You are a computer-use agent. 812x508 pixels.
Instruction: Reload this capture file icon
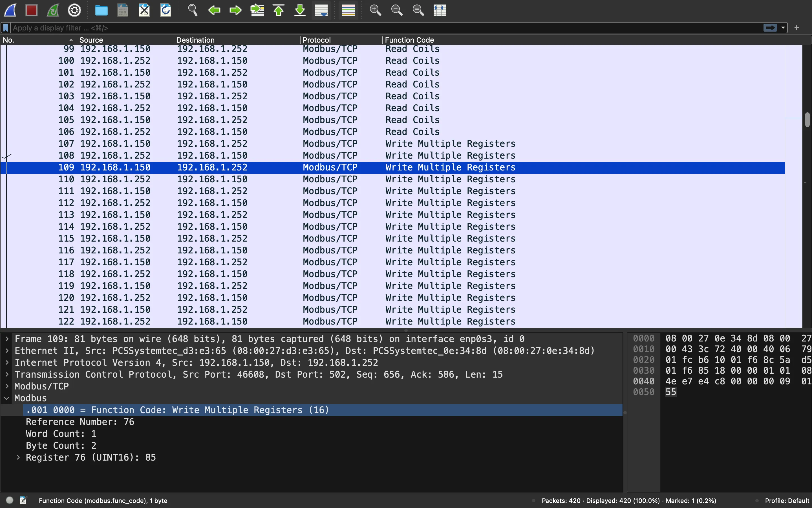[x=166, y=10]
